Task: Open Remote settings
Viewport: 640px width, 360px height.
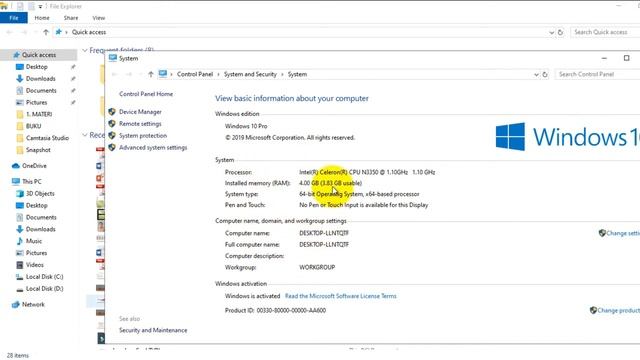Action: pos(140,124)
